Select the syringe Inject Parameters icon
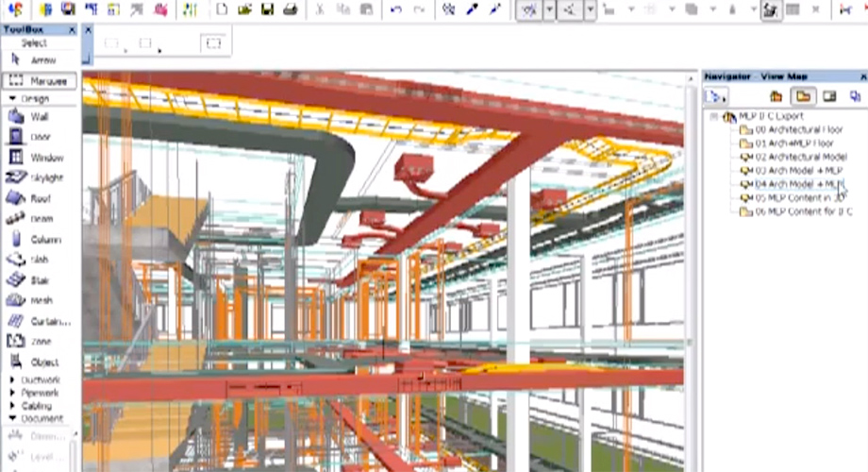868x472 pixels. [495, 9]
